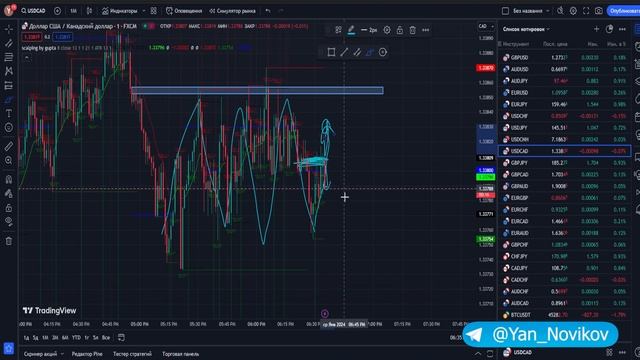
Task: Select GBPUSD in watchlist
Action: (564, 58)
